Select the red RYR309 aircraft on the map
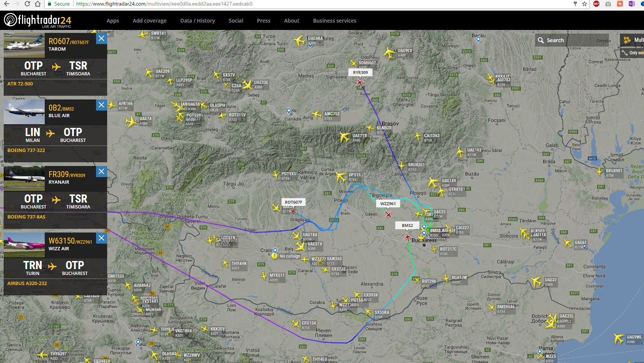 360,83
